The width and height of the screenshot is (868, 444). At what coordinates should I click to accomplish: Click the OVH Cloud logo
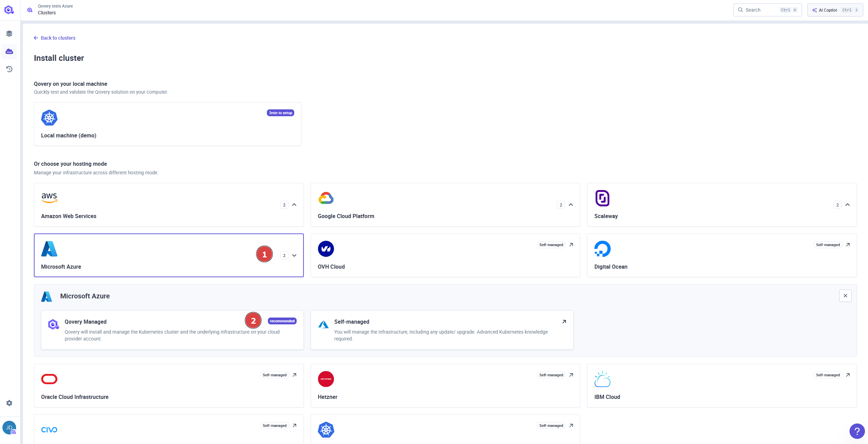[326, 248]
